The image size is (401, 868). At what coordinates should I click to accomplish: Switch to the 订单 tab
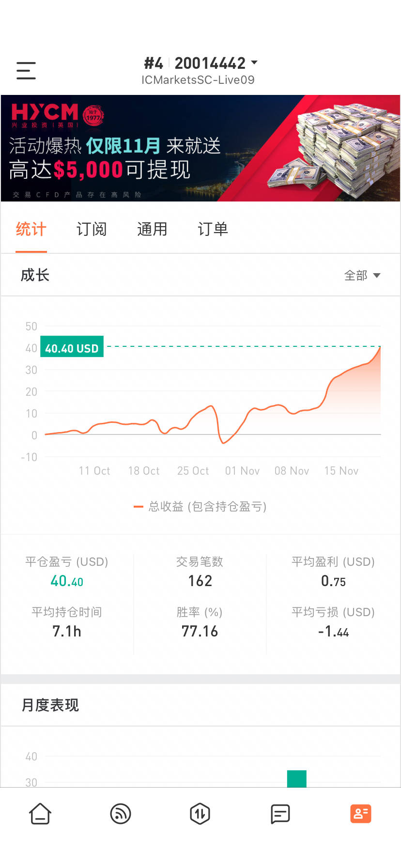213,229
